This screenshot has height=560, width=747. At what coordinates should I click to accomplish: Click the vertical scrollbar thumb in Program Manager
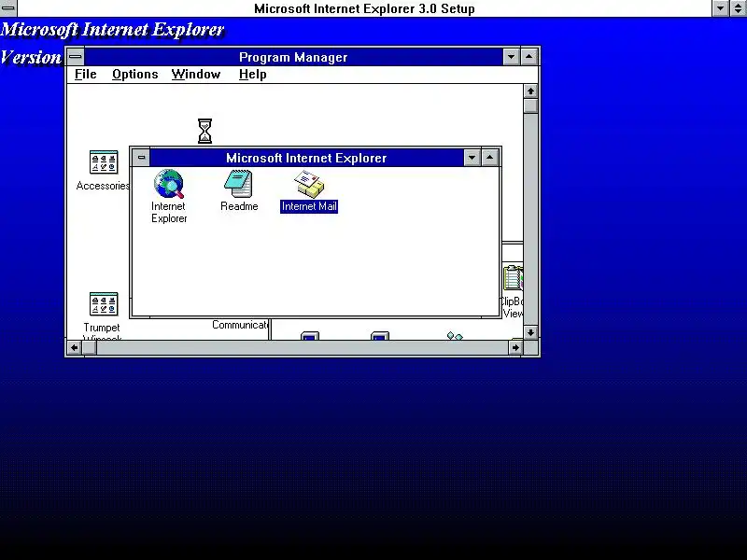tap(530, 105)
